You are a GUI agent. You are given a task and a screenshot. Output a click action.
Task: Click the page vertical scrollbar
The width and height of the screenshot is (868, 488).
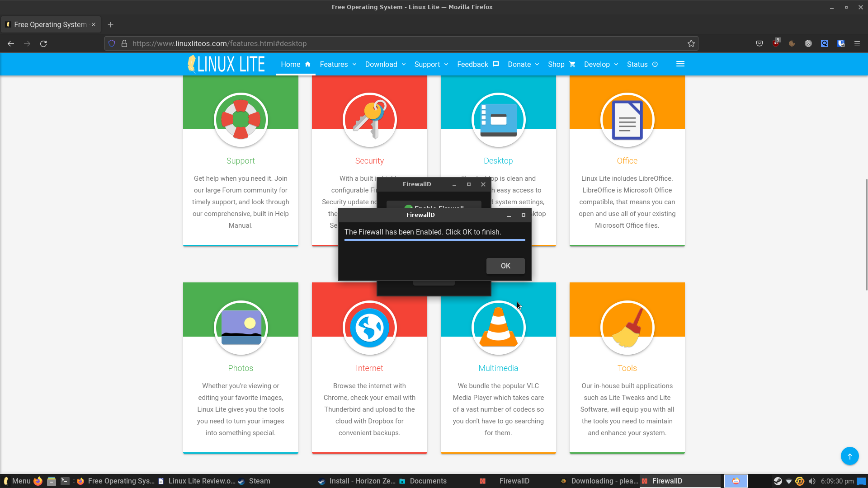pyautogui.click(x=866, y=235)
